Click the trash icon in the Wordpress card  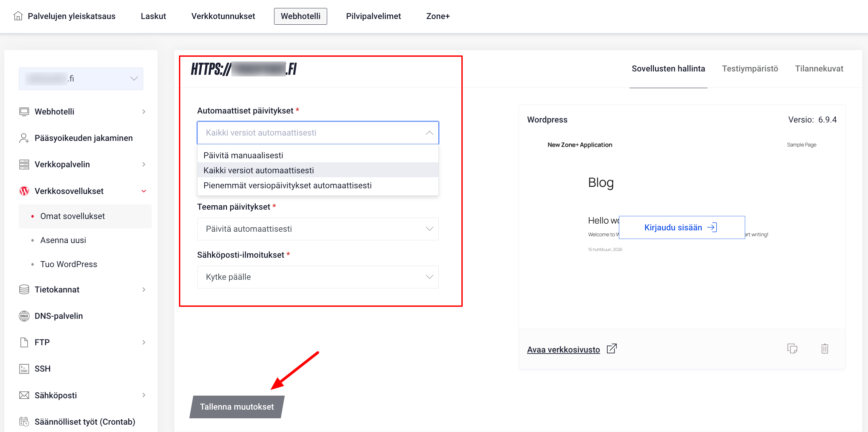tap(825, 349)
